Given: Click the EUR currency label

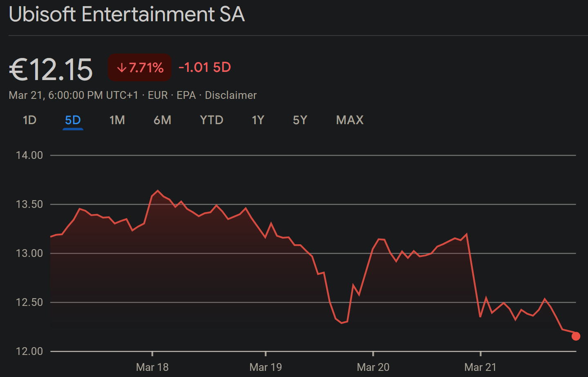Looking at the screenshot, I should (x=158, y=95).
